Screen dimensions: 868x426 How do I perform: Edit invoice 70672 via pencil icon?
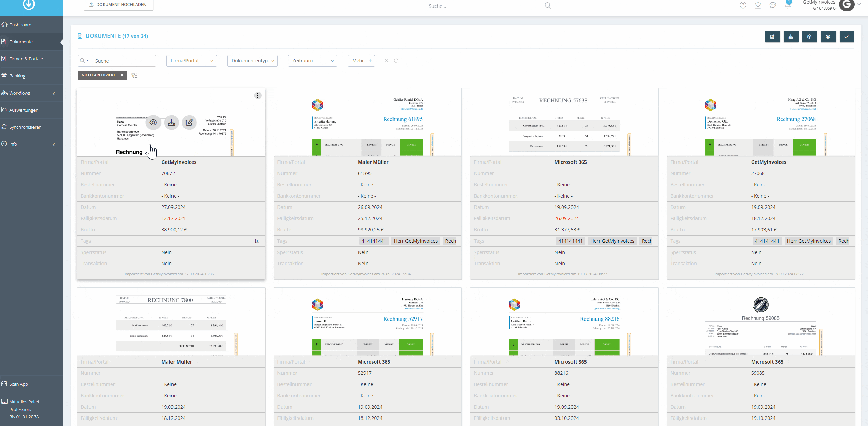[189, 123]
